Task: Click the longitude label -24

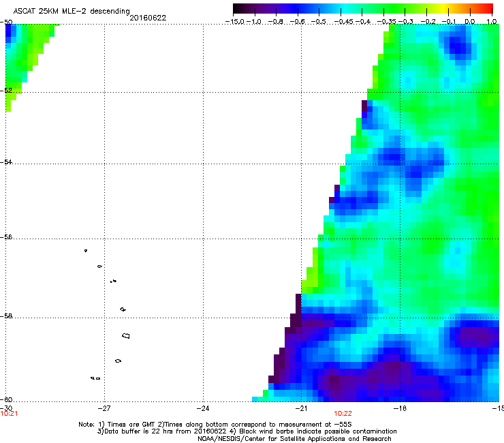Action: 203,408
